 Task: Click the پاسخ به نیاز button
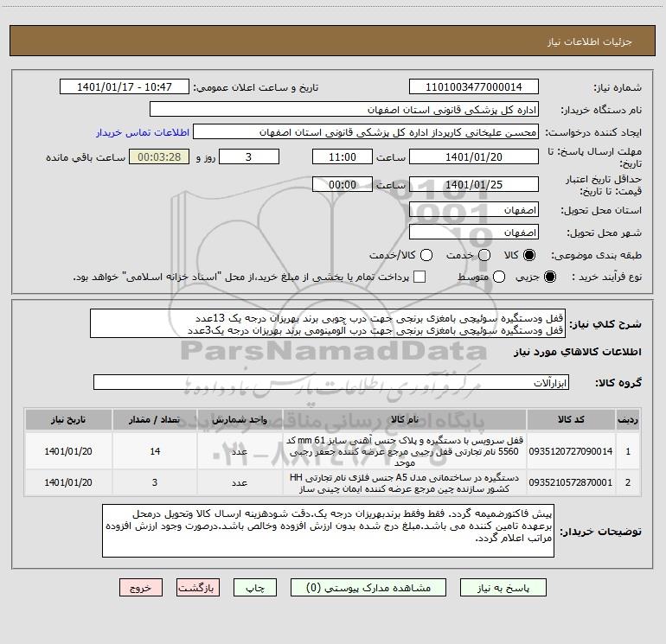pyautogui.click(x=503, y=588)
